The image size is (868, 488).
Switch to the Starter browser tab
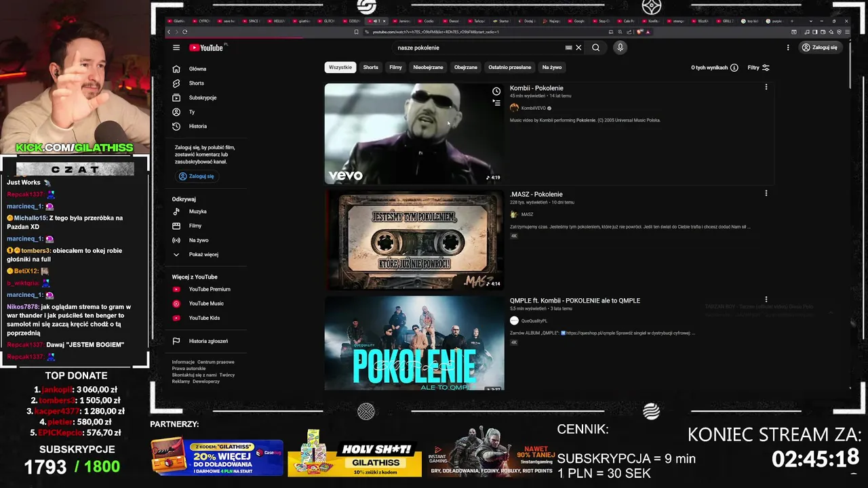tap(502, 21)
